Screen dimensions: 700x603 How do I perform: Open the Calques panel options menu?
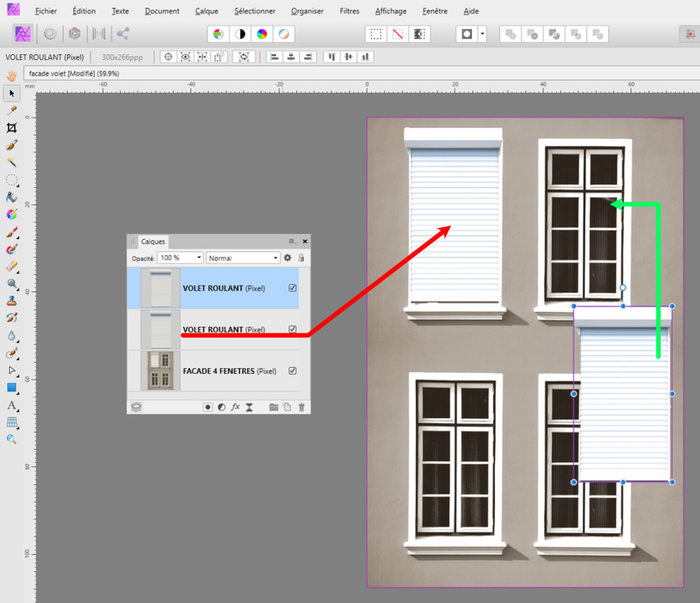tap(292, 241)
